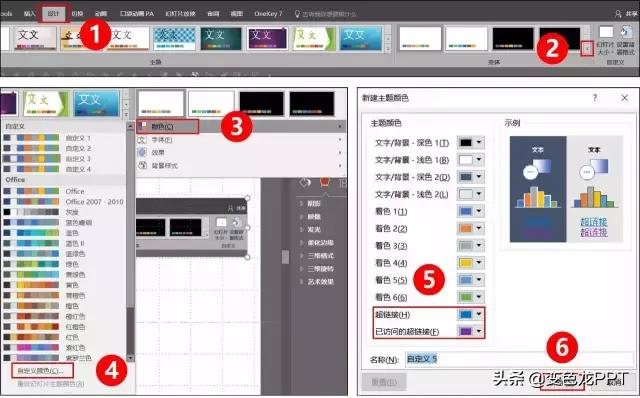Open 文字/背景 - 深色 1 color dropdown
Screen dimensions: 640x398
pos(471,142)
